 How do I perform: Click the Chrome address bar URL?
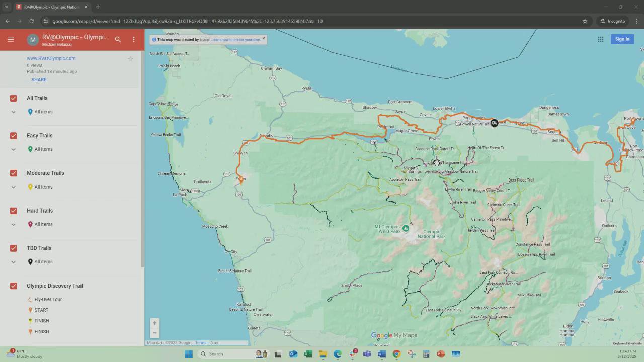pyautogui.click(x=188, y=21)
